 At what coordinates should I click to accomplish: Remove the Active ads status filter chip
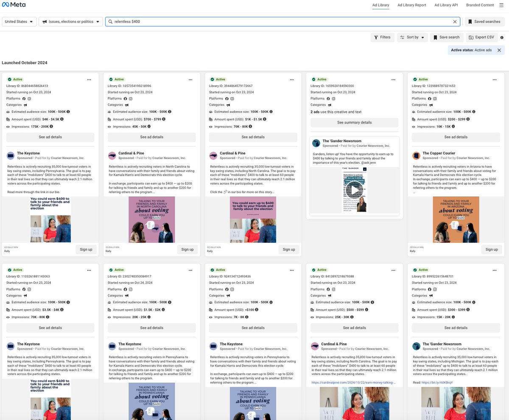(499, 50)
